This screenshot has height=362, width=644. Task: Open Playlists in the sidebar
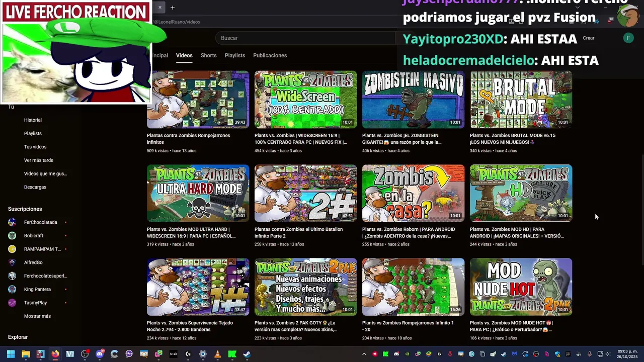[x=33, y=133]
